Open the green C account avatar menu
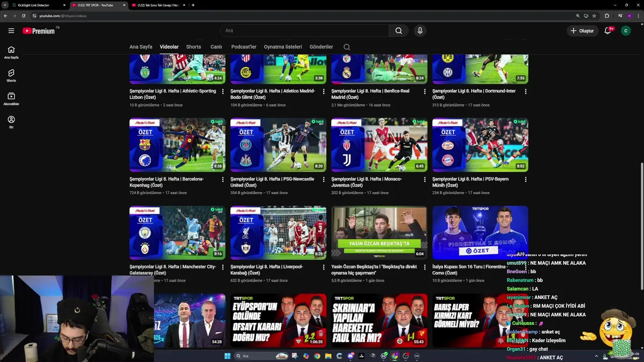The height and width of the screenshot is (362, 644). [626, 31]
